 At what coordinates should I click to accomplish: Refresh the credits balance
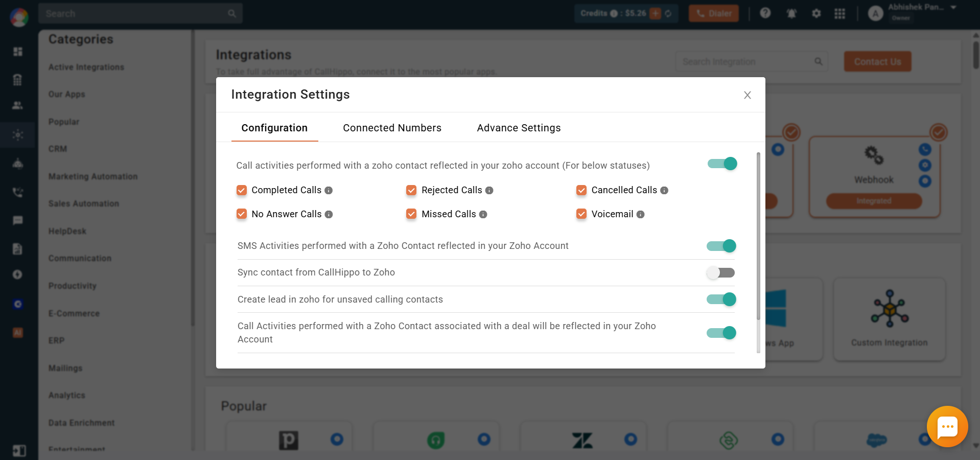click(x=668, y=13)
